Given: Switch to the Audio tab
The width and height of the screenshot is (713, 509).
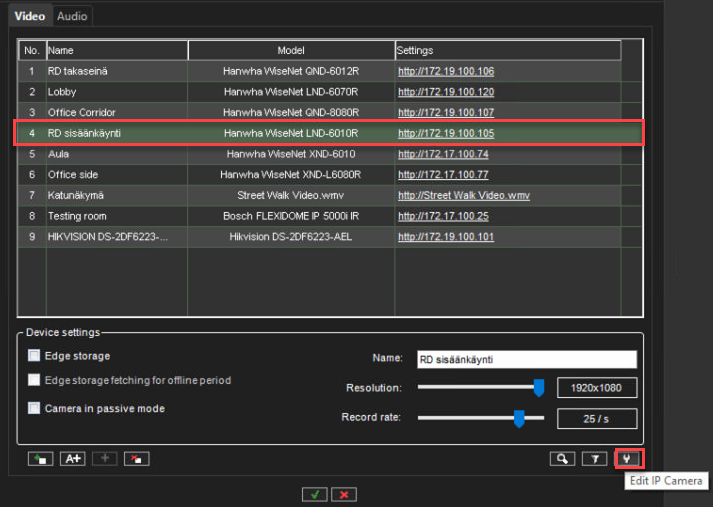Looking at the screenshot, I should (72, 16).
